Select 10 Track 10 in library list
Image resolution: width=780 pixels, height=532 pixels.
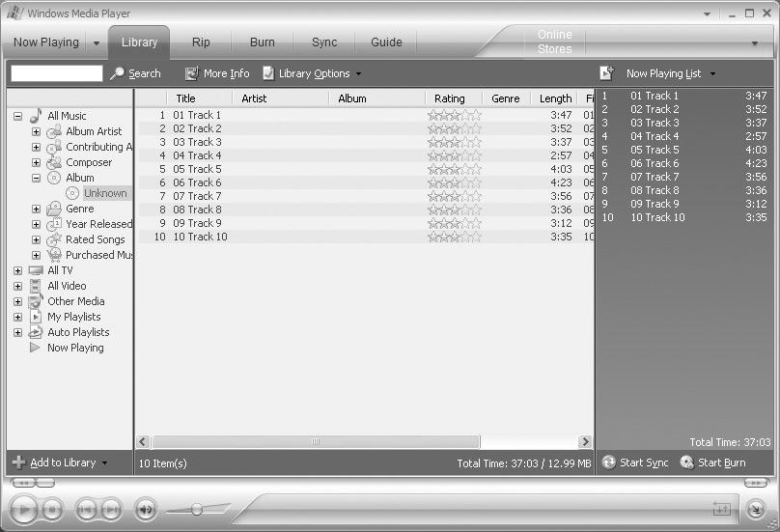click(x=366, y=237)
